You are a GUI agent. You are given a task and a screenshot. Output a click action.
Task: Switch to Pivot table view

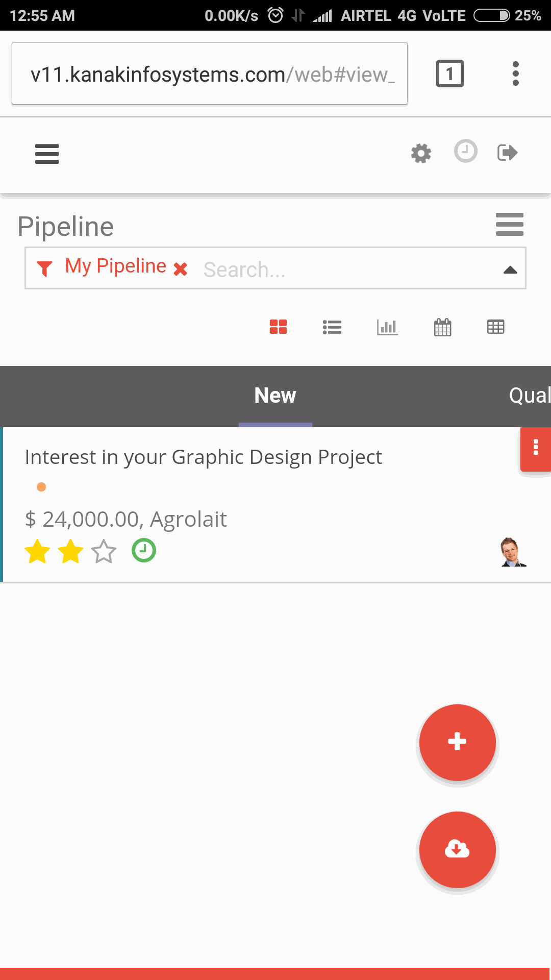pyautogui.click(x=496, y=327)
